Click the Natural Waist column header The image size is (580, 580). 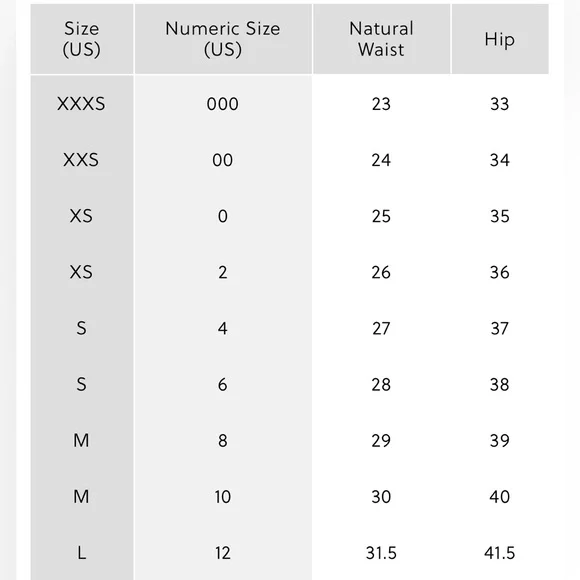pos(381,39)
